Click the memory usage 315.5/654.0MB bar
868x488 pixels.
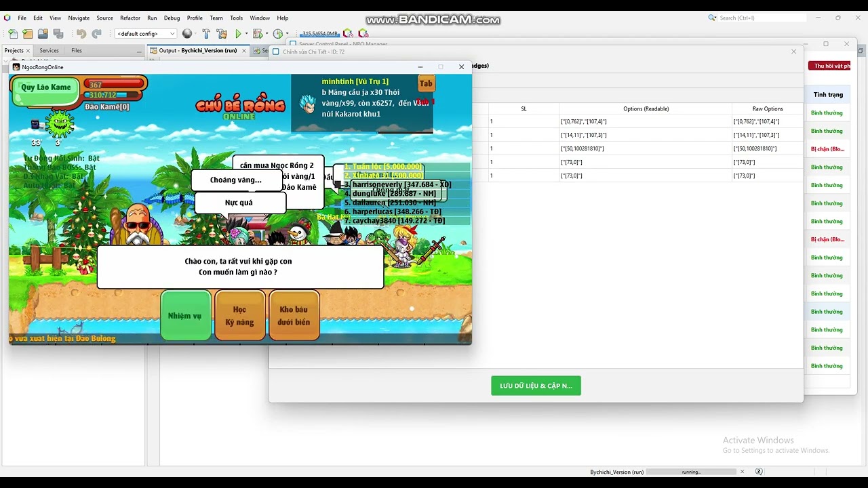click(320, 33)
